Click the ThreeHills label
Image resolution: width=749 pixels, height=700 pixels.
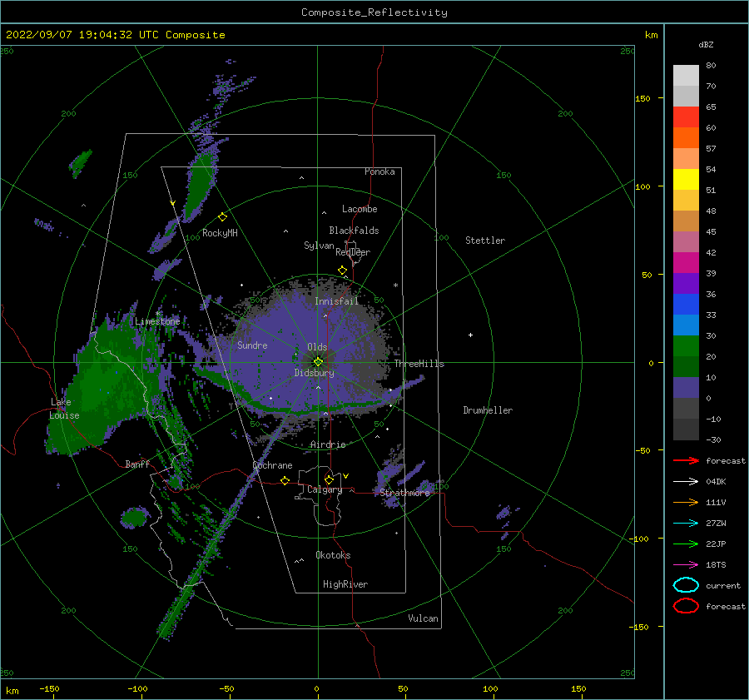click(x=419, y=364)
